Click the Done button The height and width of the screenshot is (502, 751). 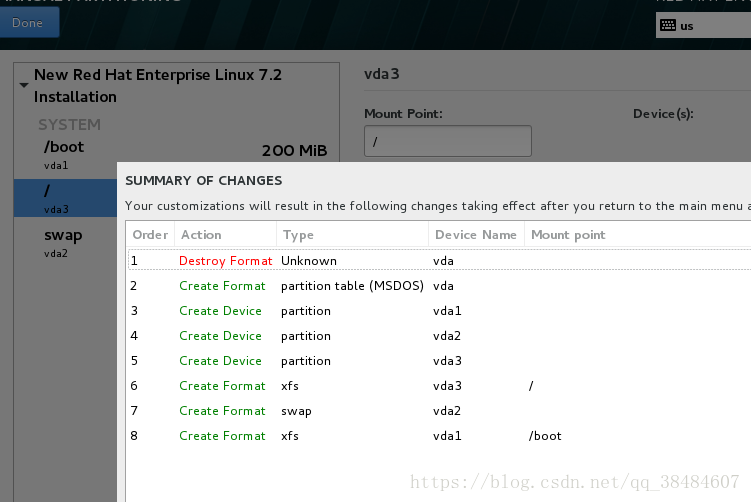29,22
